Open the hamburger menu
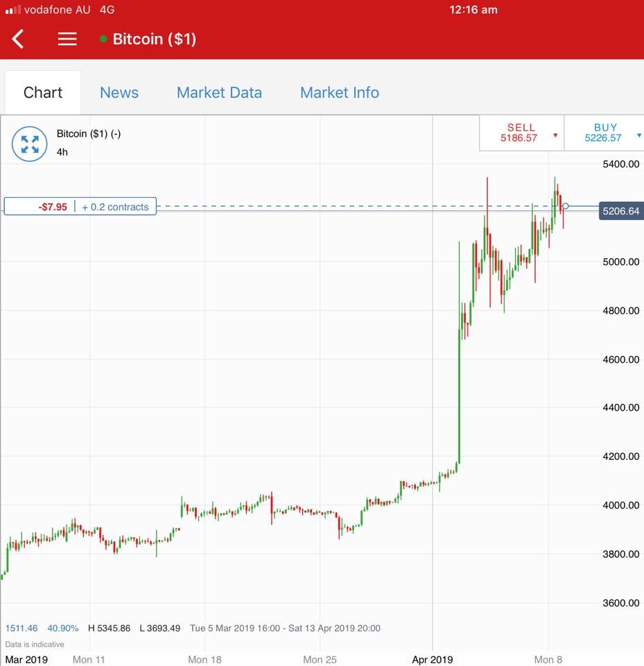 [x=67, y=39]
